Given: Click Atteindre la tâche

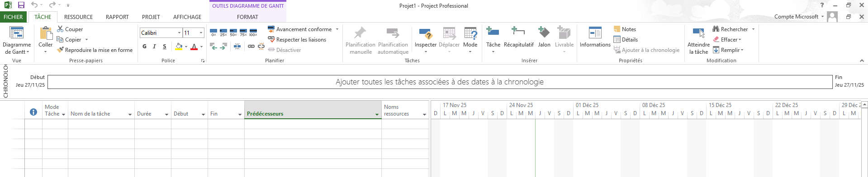Looking at the screenshot, I should tap(698, 40).
